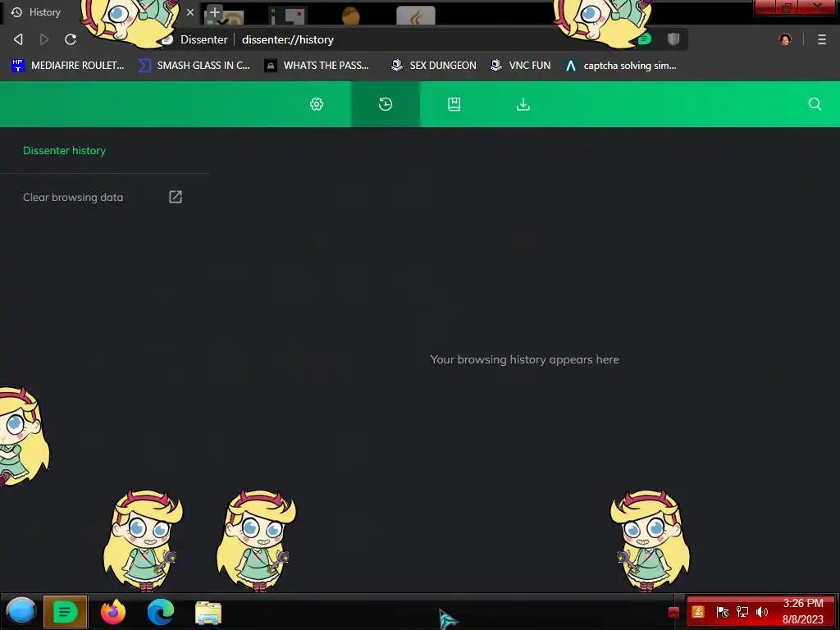Click the Java icon in system tray
840x630 pixels.
point(698,612)
